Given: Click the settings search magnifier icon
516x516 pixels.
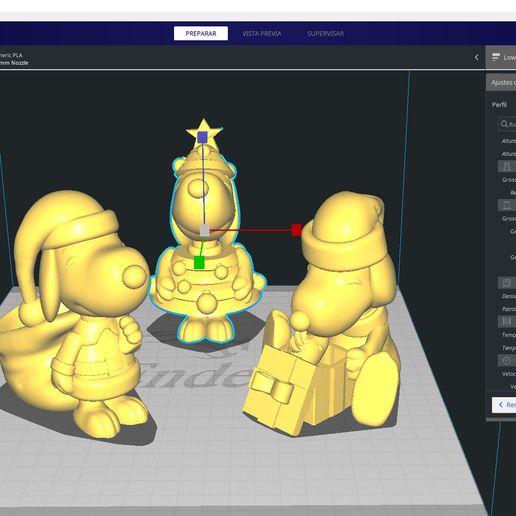Looking at the screenshot, I should tap(504, 124).
